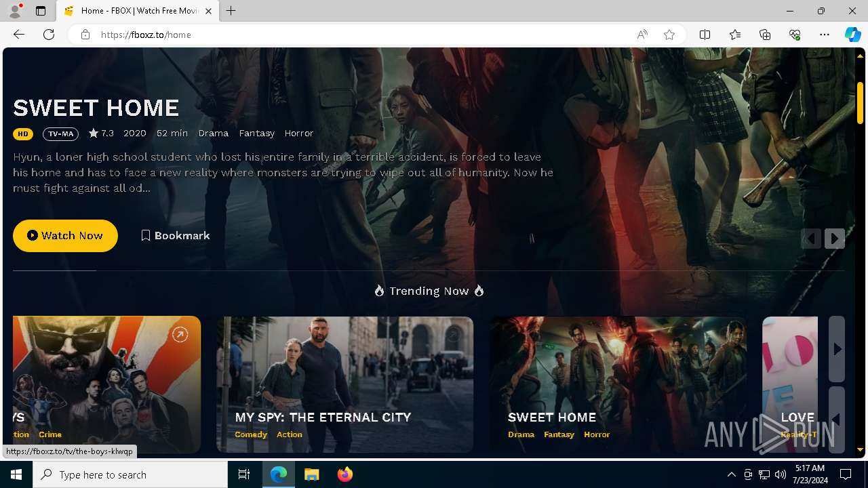Select the Home - FBOX tab
Screen dimensions: 868x488
138,11
